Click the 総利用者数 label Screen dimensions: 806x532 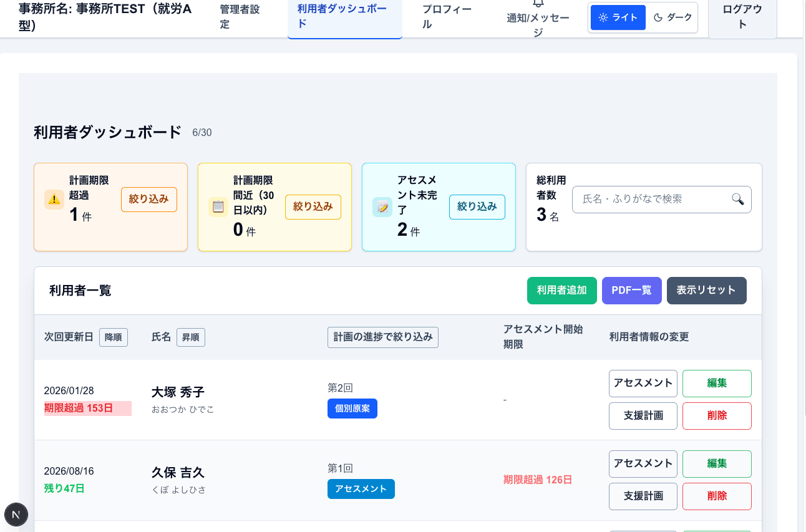tap(551, 188)
